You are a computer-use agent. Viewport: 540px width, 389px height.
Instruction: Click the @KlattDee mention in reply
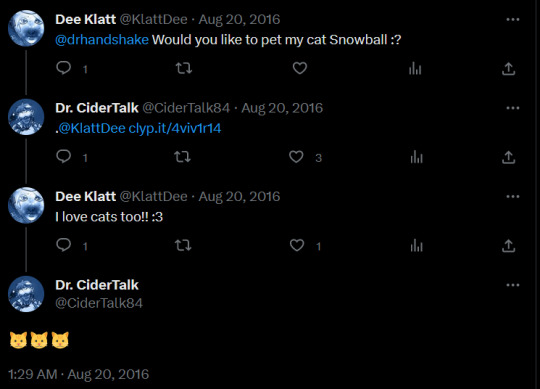point(92,128)
